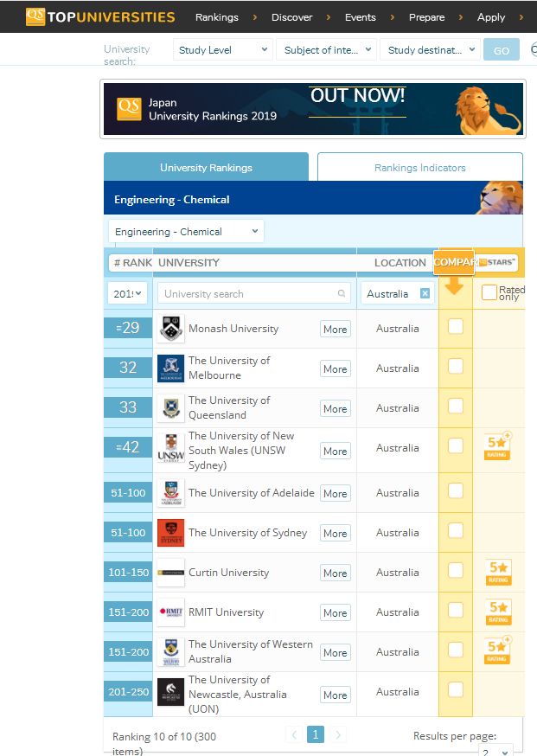Click the RMIT University logo

(171, 612)
